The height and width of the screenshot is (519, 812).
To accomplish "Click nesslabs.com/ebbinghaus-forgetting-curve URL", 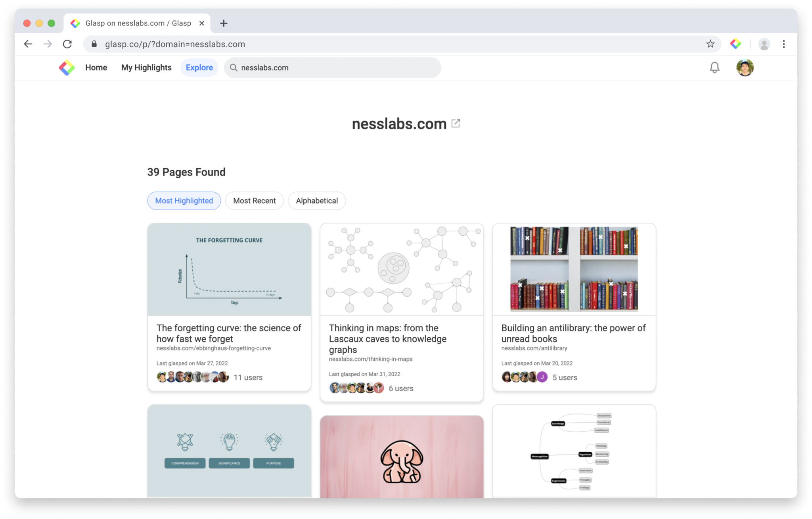I will tap(214, 348).
